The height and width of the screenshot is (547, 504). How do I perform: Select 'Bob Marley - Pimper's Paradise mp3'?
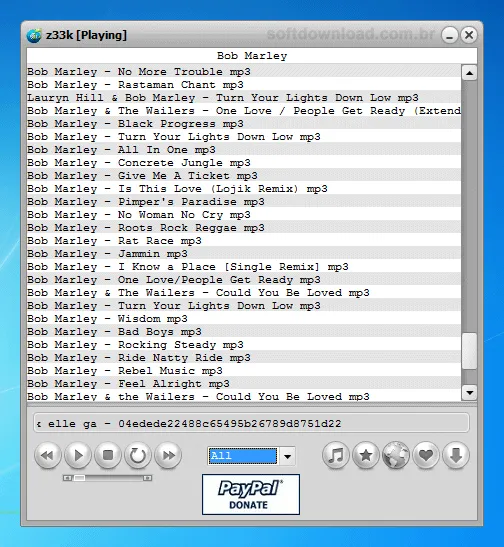[244, 202]
